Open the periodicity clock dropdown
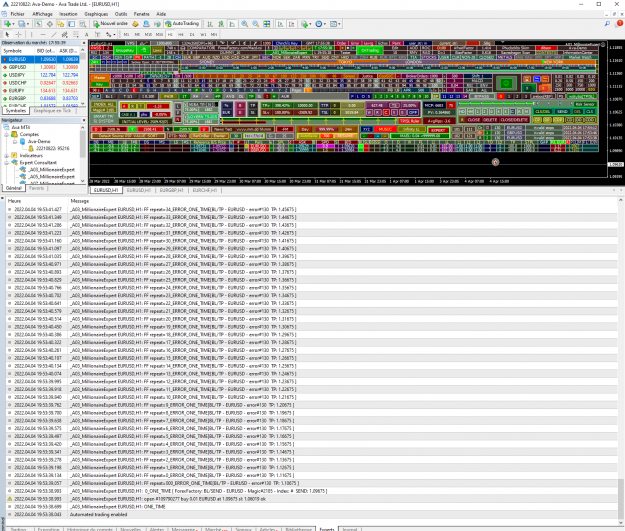The width and height of the screenshot is (625, 531). point(320,24)
